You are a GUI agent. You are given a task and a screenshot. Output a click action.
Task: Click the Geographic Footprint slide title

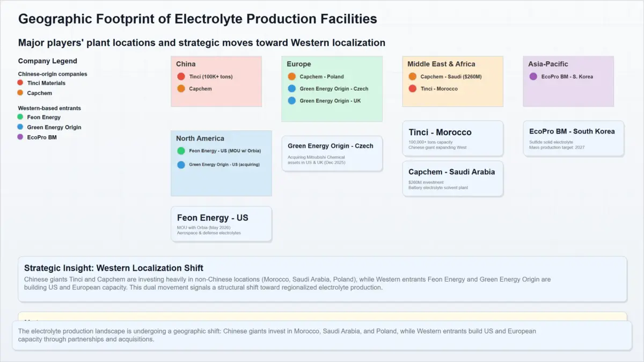point(197,19)
